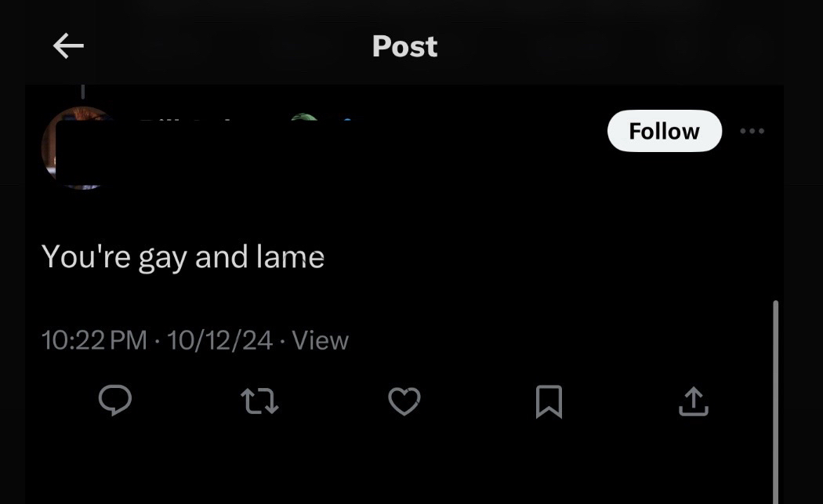Select the post text "You're gay and lame"
823x504 pixels.
(x=183, y=257)
